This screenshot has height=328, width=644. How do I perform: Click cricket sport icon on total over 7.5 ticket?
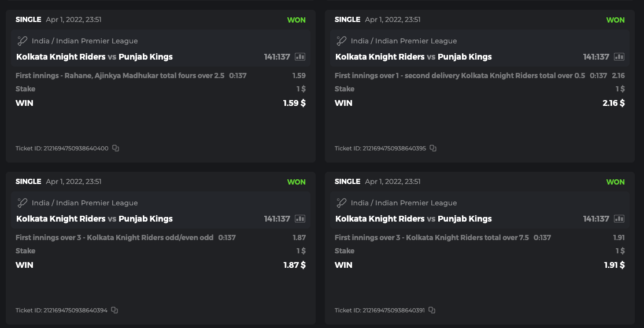[342, 203]
